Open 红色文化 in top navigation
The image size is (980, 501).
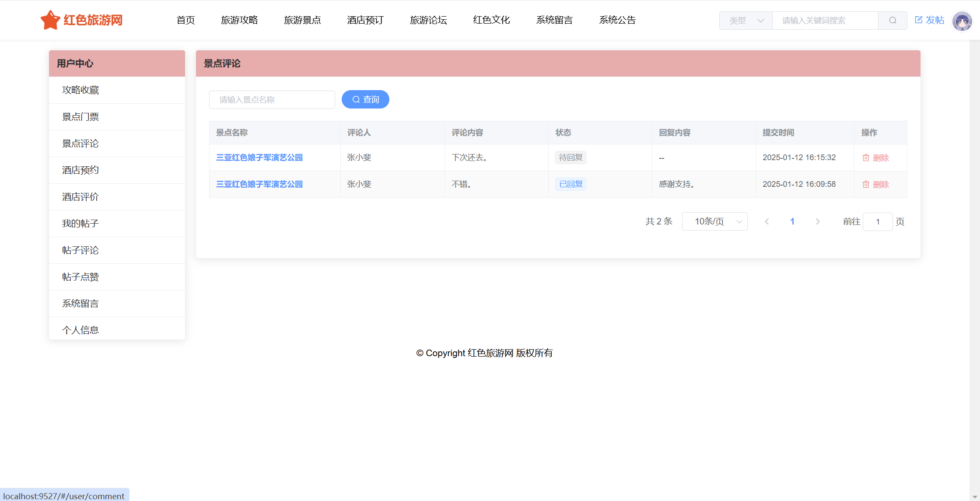pos(491,20)
